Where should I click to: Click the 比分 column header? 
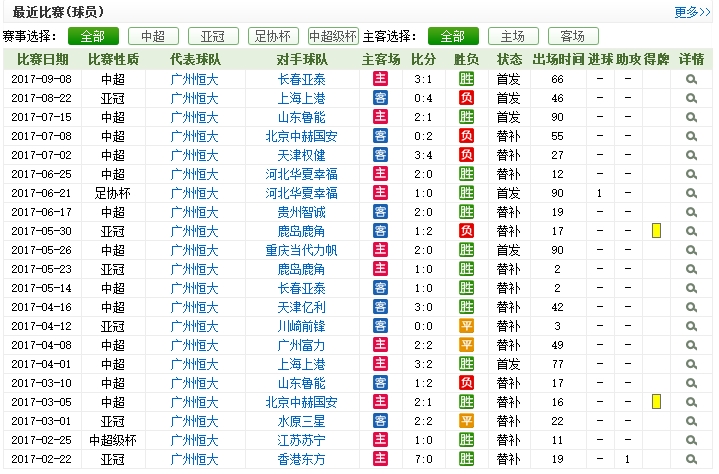[x=423, y=59]
